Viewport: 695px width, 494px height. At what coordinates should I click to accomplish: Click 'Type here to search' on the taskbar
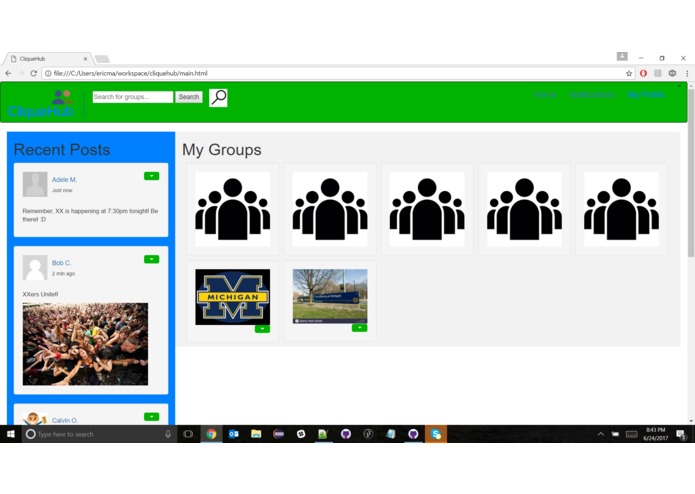pos(98,434)
